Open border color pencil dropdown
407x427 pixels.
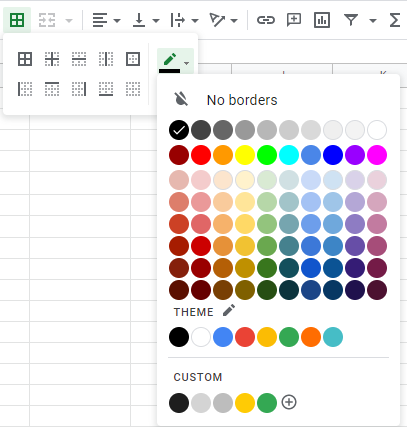tap(175, 61)
